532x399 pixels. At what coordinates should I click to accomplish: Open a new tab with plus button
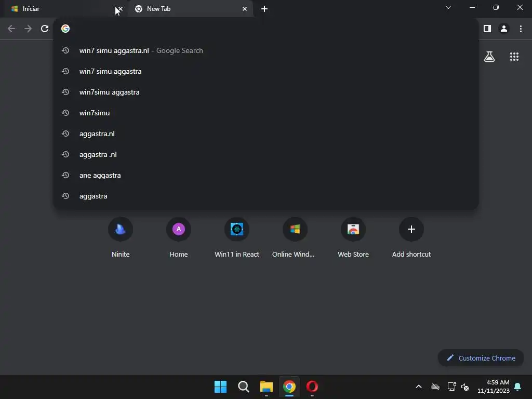tap(264, 9)
